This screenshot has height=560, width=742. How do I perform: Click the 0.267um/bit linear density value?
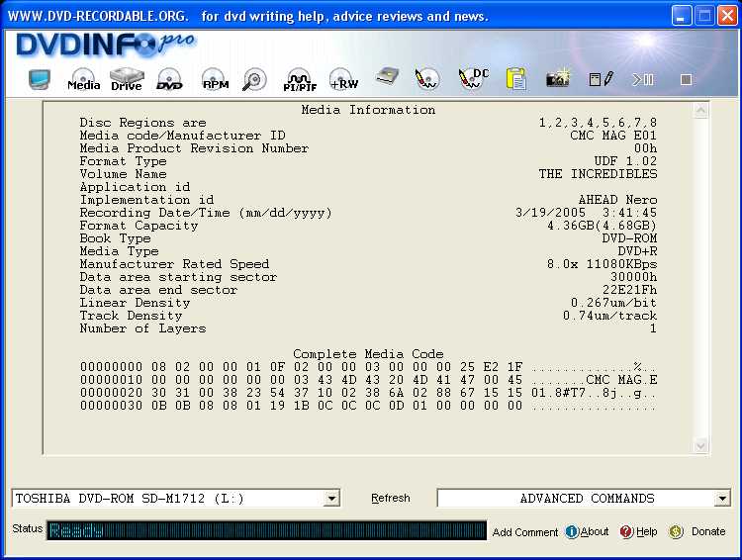click(613, 303)
